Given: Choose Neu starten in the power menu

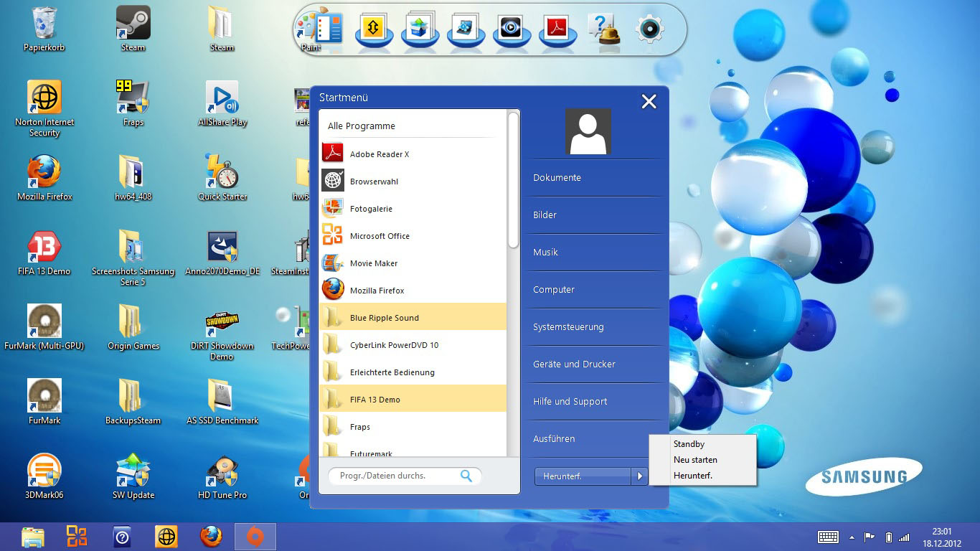Looking at the screenshot, I should [x=695, y=460].
